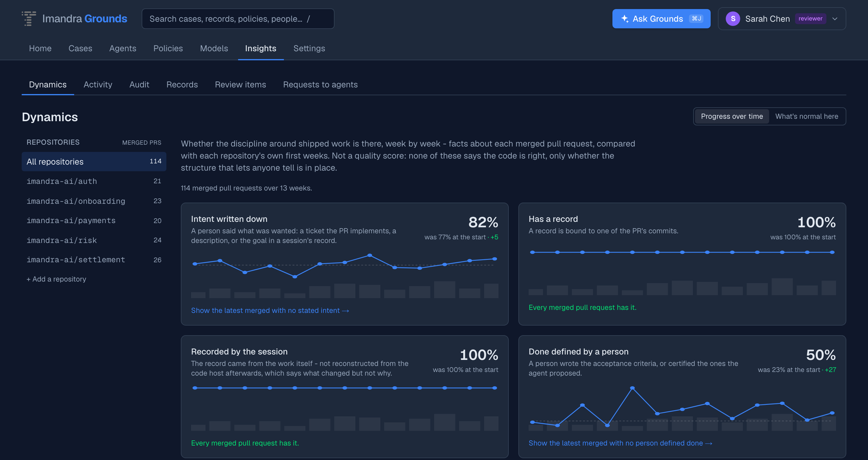Click Add a repository
The height and width of the screenshot is (460, 868).
(x=56, y=279)
